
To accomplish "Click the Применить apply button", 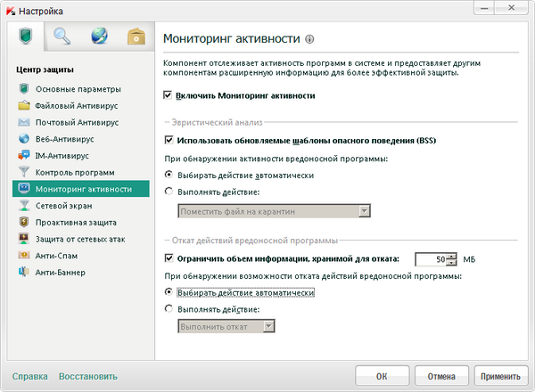I will (500, 376).
